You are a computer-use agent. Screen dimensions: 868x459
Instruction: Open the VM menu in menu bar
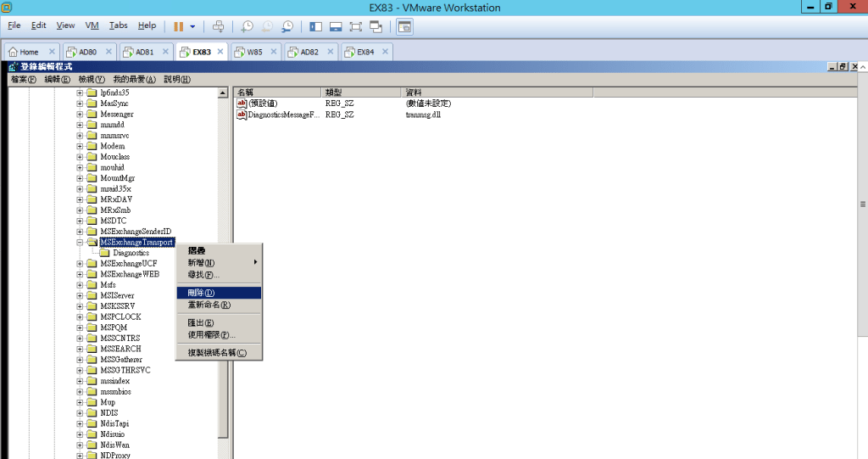(92, 25)
